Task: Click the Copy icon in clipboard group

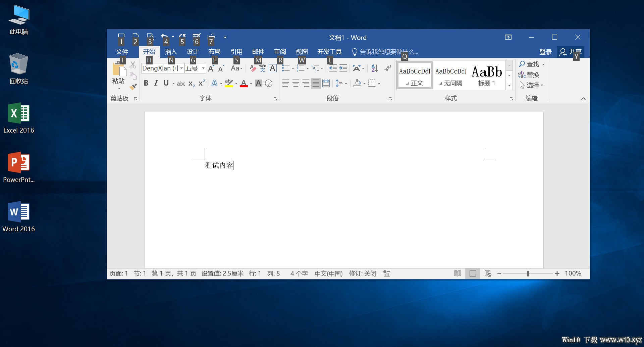Action: click(133, 76)
